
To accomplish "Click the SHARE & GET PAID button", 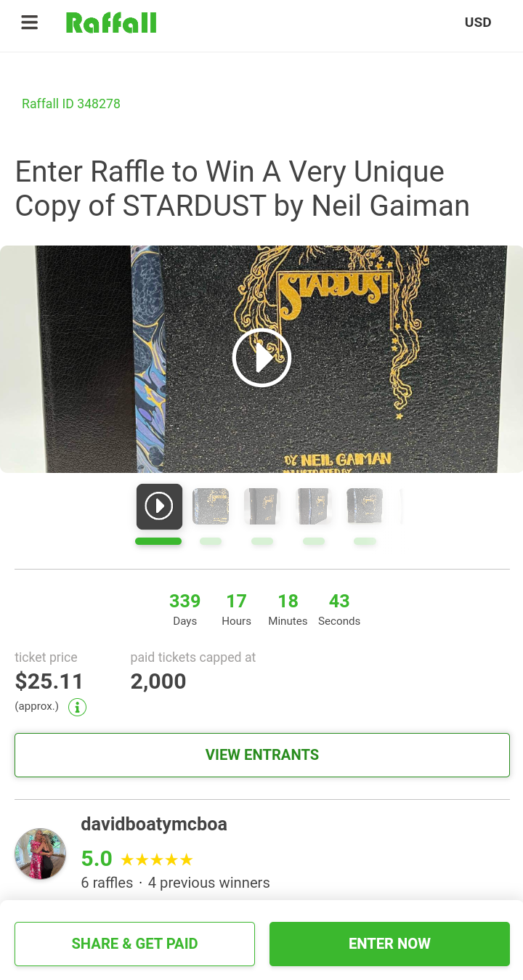I will (x=134, y=944).
